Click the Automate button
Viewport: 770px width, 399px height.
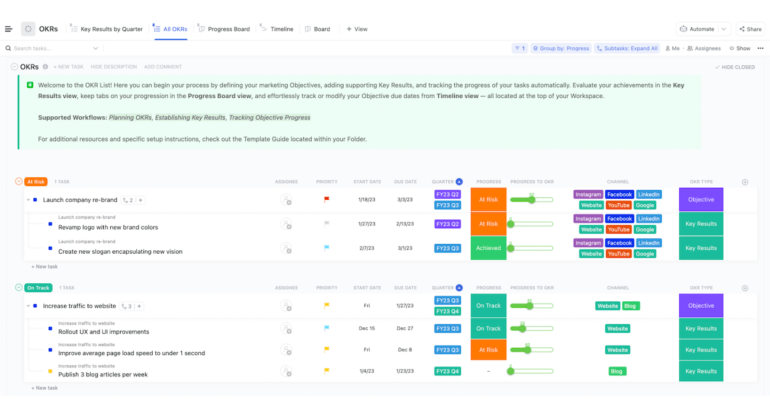[x=697, y=29]
